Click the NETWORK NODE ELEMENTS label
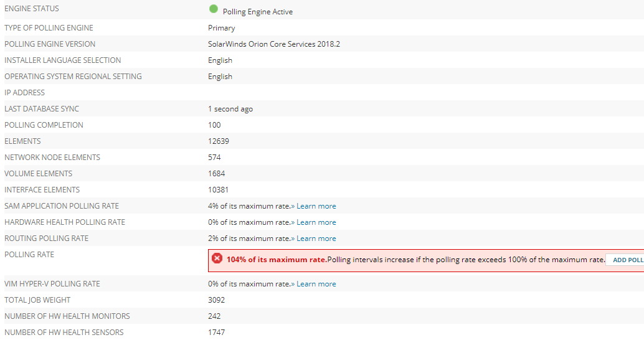The width and height of the screenshot is (644, 345). 52,158
